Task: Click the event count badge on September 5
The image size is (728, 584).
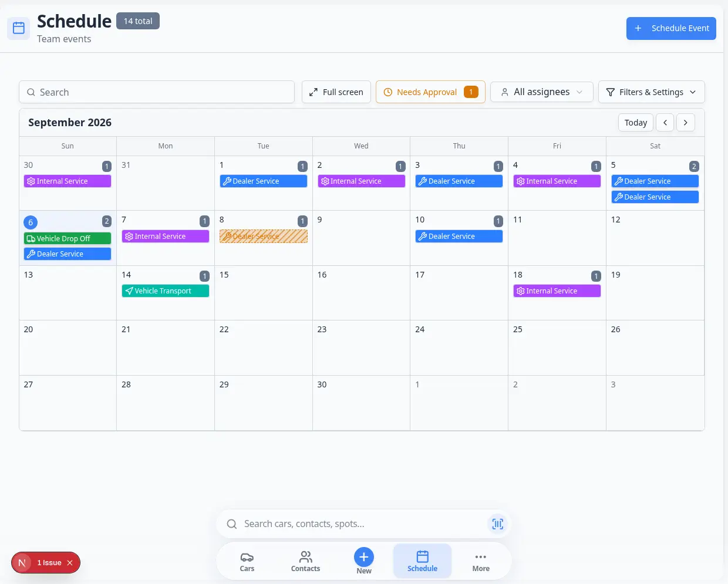Action: coord(694,166)
